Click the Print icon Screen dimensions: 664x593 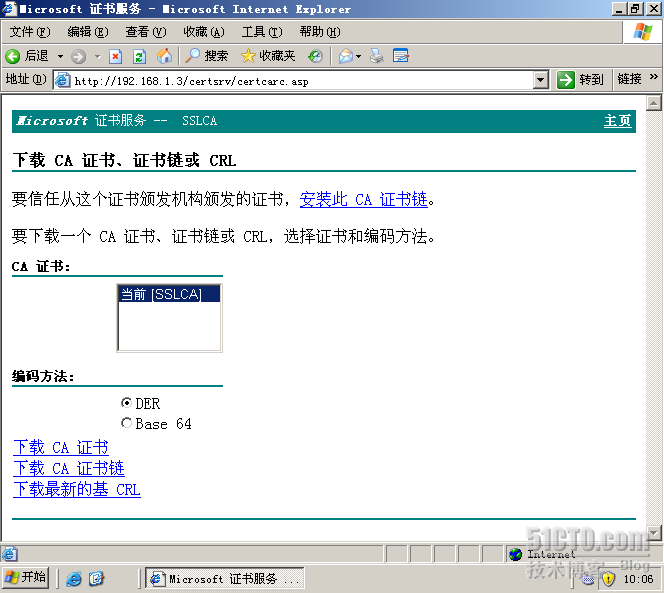click(x=376, y=55)
